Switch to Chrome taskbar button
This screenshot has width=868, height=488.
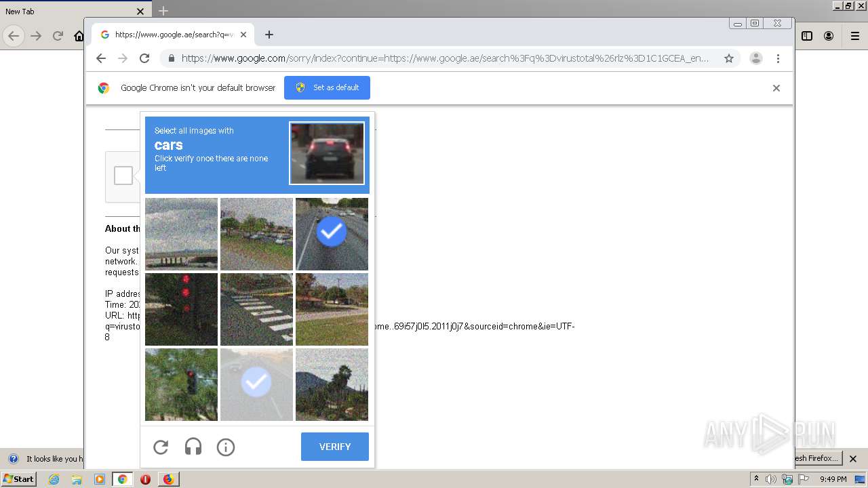122,479
